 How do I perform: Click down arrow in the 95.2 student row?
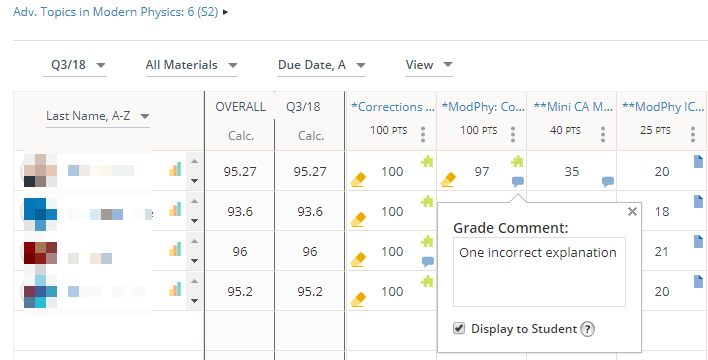195,300
